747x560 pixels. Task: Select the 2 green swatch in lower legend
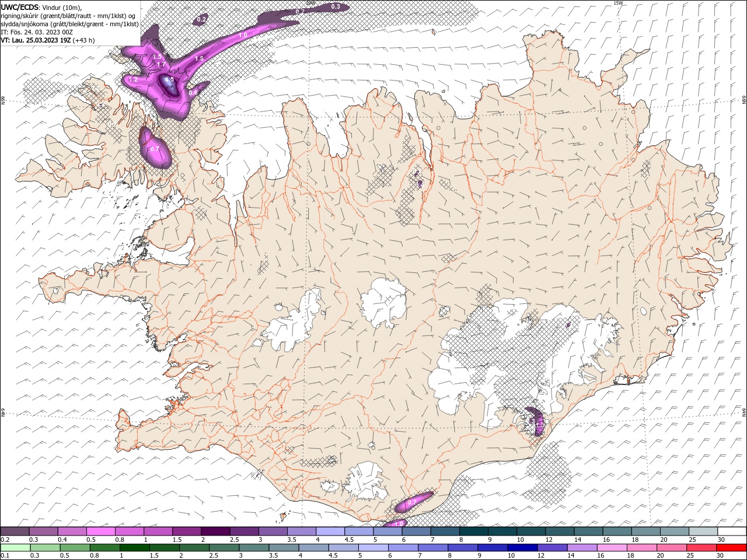point(194,548)
